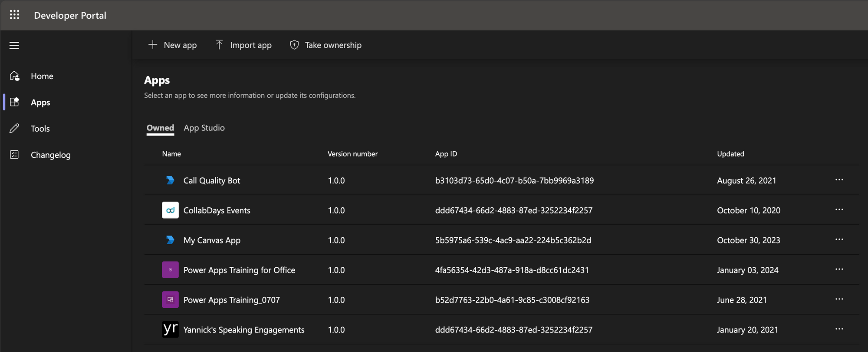868x352 pixels.
Task: Click Yannick's Speaking Engagements app icon
Action: [x=170, y=329]
